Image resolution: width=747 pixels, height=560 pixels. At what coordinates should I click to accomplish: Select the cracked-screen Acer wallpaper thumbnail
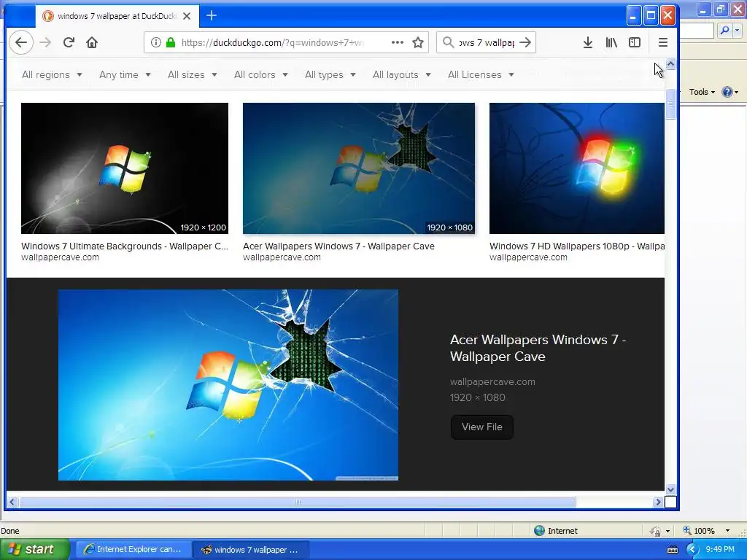click(359, 168)
